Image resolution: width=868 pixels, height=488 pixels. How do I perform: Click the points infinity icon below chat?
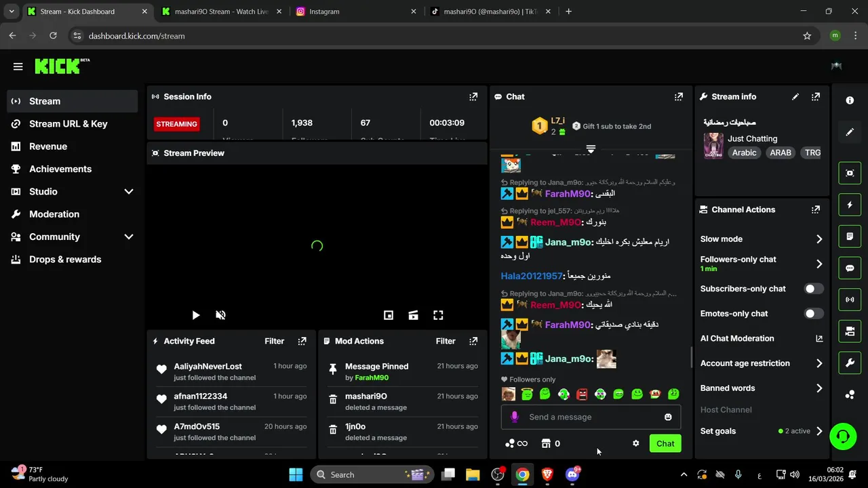coord(516,443)
